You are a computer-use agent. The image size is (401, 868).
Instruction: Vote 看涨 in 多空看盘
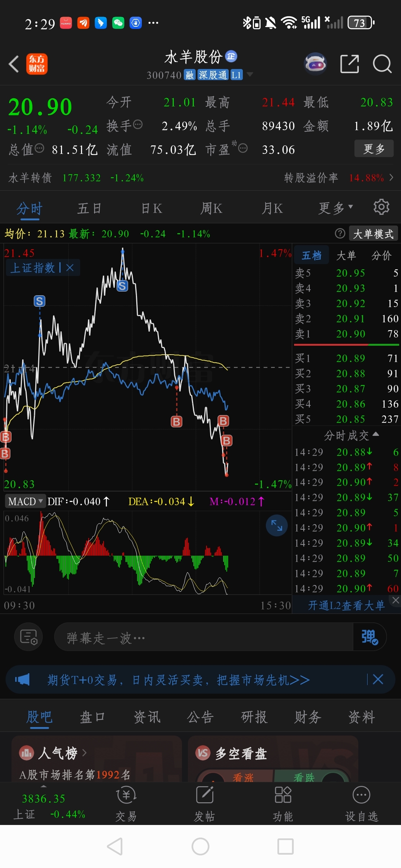click(243, 777)
